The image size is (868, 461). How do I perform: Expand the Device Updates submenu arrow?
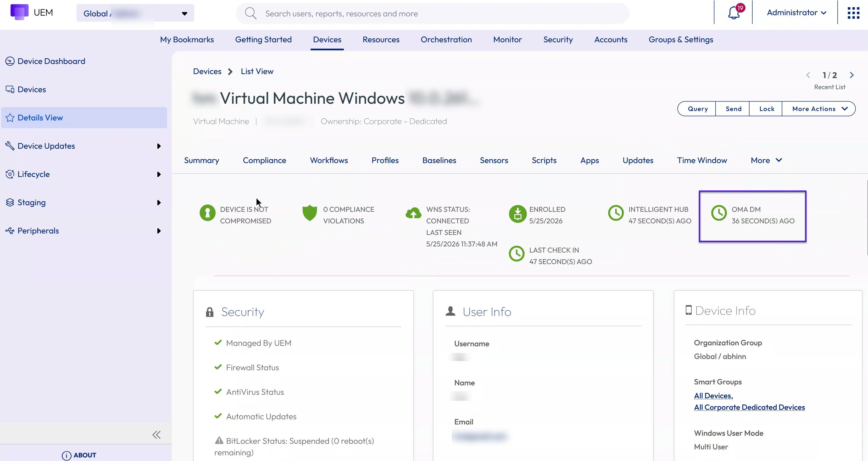point(159,146)
